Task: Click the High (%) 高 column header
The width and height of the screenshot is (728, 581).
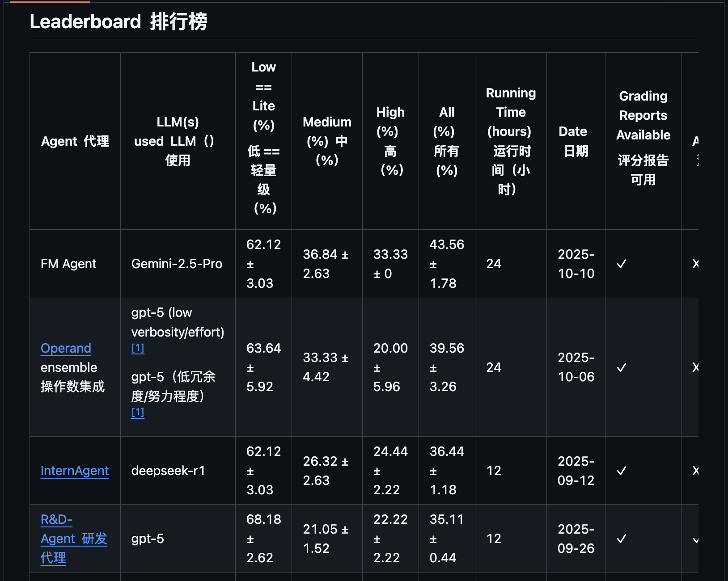Action: [x=391, y=141]
